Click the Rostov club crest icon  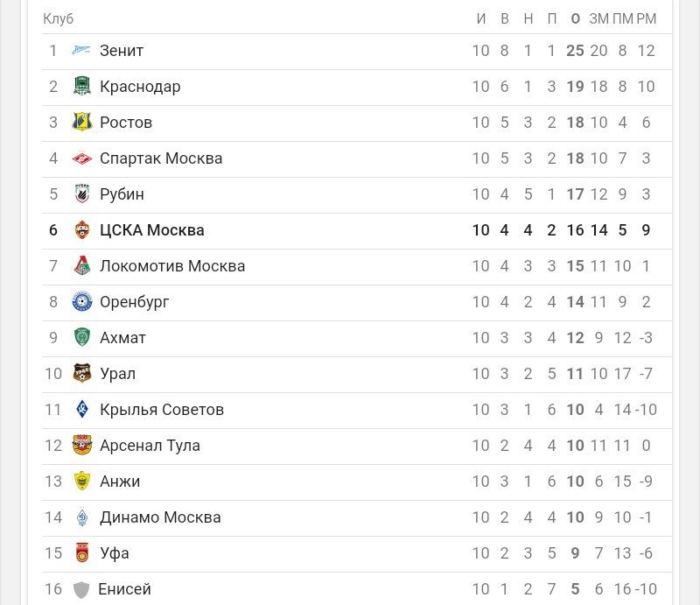pos(81,123)
